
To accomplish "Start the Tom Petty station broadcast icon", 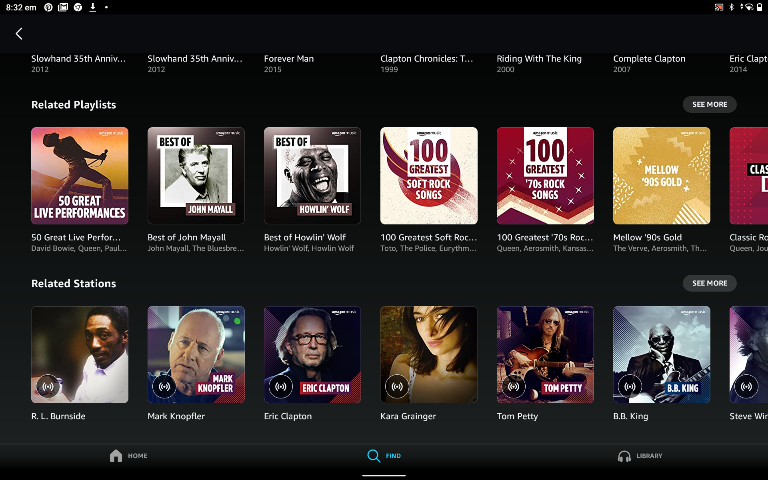I will point(513,386).
